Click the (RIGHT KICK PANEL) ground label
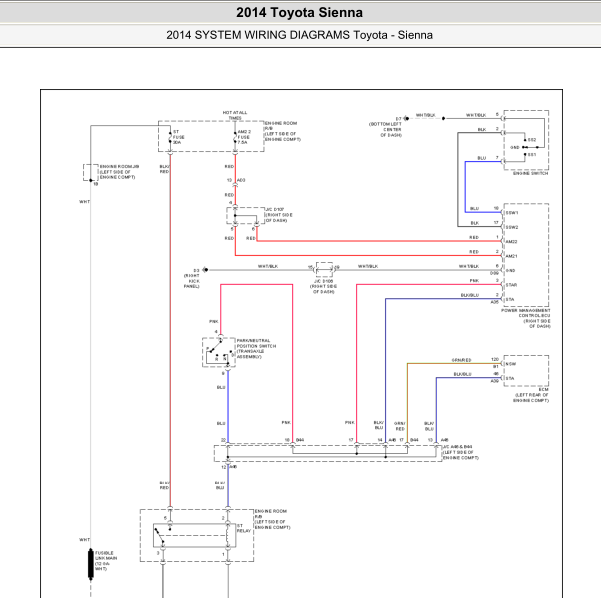Image resolution: width=601 pixels, height=598 pixels. click(x=192, y=281)
